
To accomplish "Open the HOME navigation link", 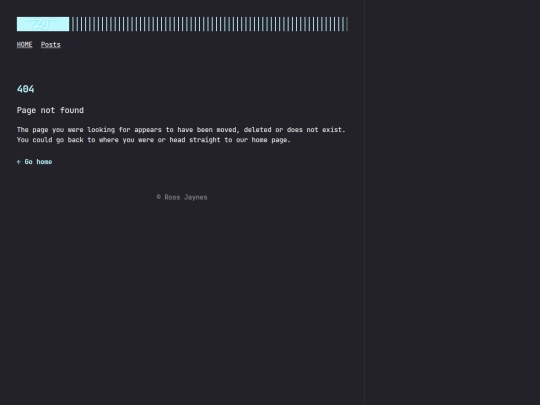I will [24, 45].
